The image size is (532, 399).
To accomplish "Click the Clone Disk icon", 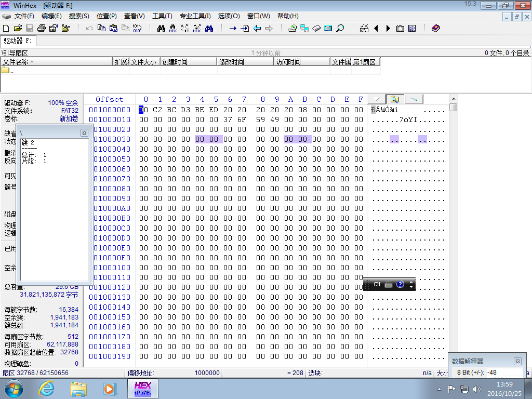I will click(304, 28).
